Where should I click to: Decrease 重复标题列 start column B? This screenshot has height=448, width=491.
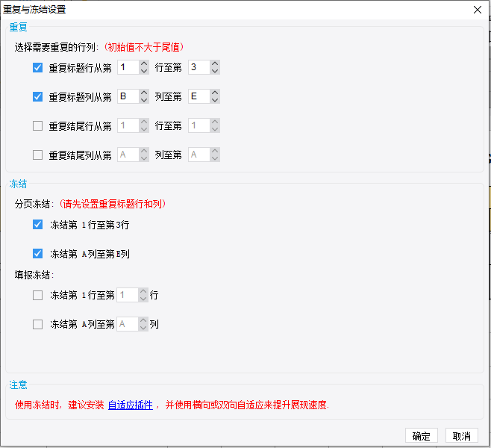pos(144,100)
